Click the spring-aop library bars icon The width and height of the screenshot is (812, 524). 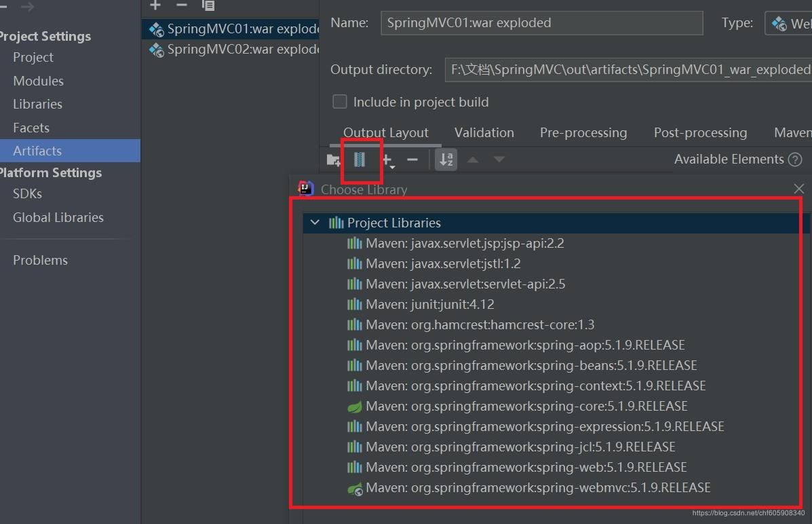pyautogui.click(x=355, y=345)
